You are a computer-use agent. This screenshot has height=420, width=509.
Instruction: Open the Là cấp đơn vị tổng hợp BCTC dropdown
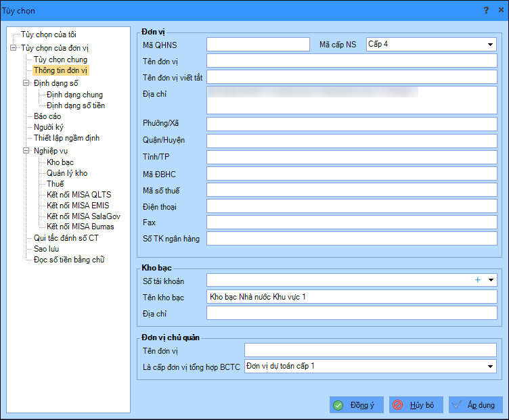[490, 367]
